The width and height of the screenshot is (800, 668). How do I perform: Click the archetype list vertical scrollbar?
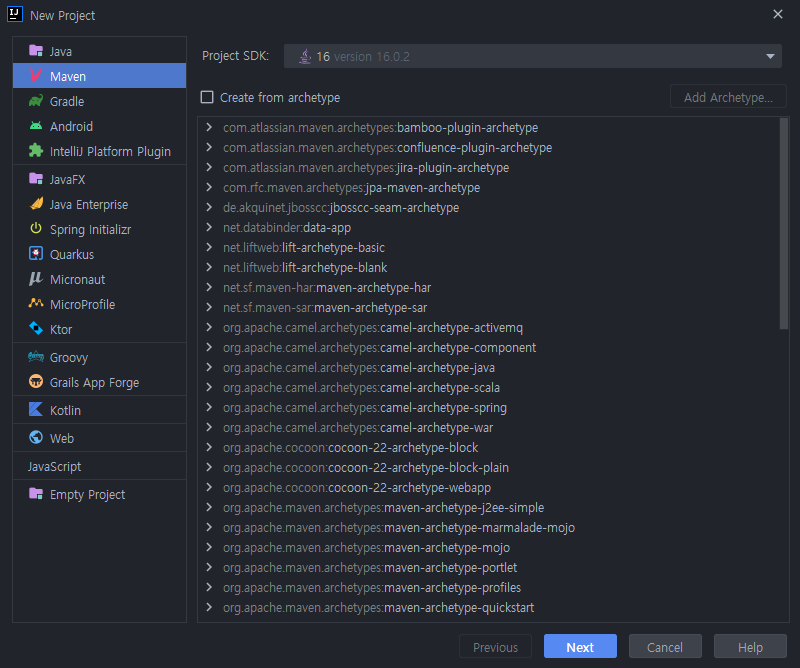coord(784,224)
